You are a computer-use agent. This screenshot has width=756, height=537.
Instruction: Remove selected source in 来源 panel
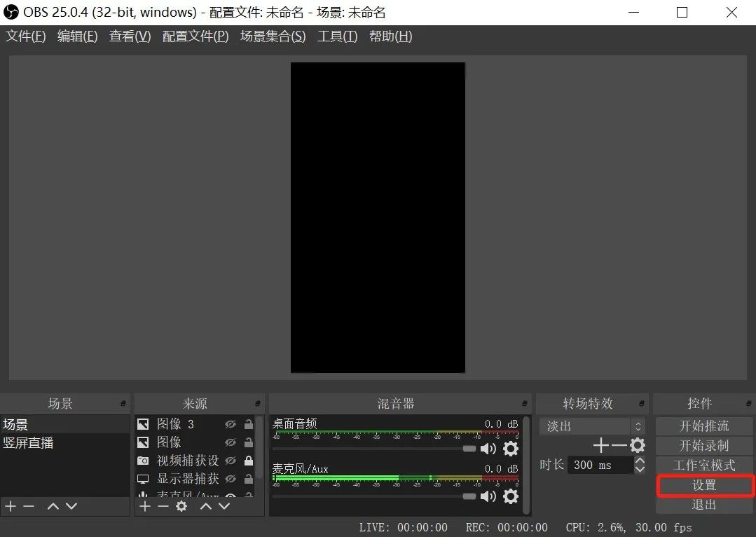click(x=163, y=506)
